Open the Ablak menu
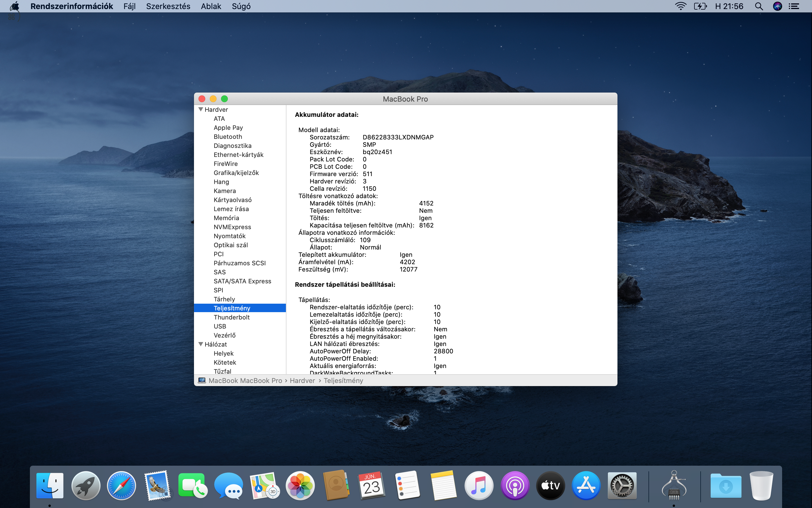Viewport: 812px width, 508px height. tap(211, 6)
